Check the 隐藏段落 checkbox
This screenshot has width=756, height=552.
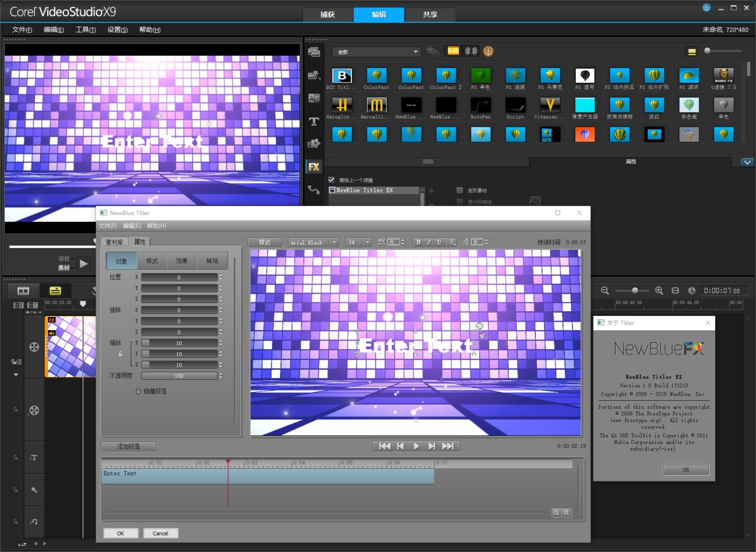click(138, 392)
